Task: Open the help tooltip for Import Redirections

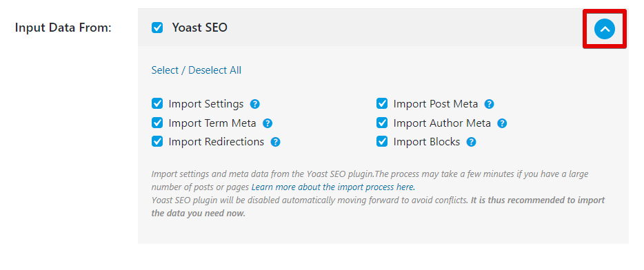Action: (275, 142)
